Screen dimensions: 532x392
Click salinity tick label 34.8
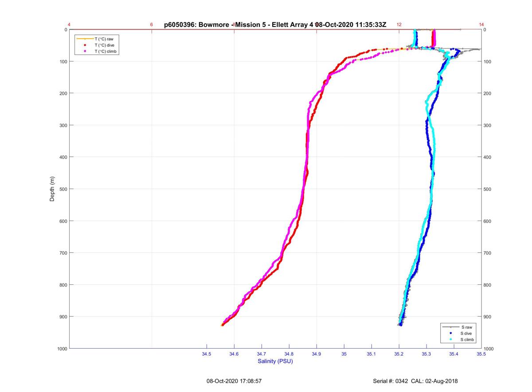click(289, 354)
